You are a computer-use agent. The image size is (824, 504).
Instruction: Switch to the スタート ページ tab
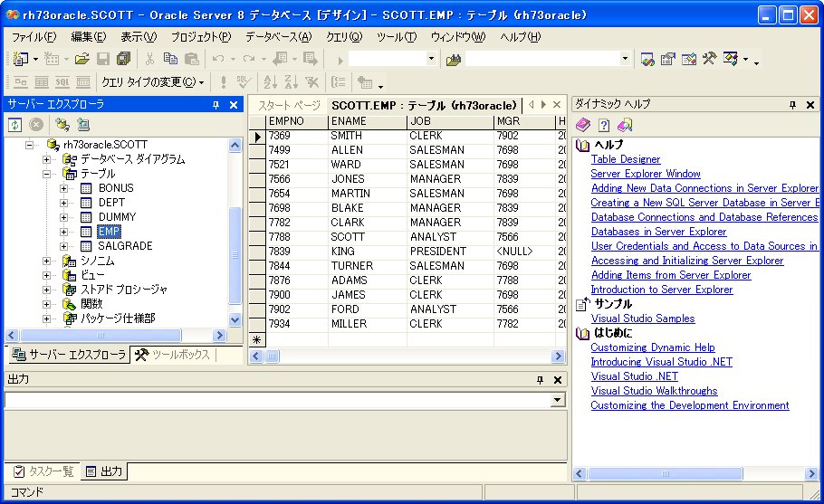289,106
